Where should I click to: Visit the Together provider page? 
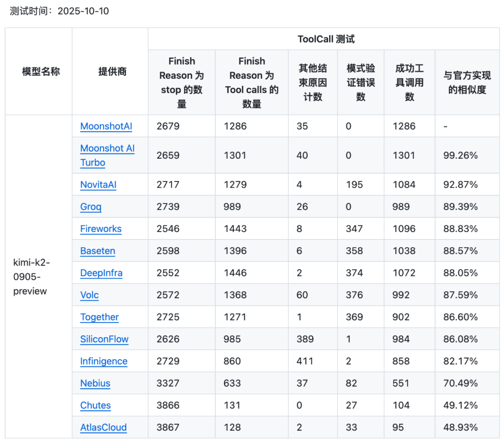[x=99, y=317]
